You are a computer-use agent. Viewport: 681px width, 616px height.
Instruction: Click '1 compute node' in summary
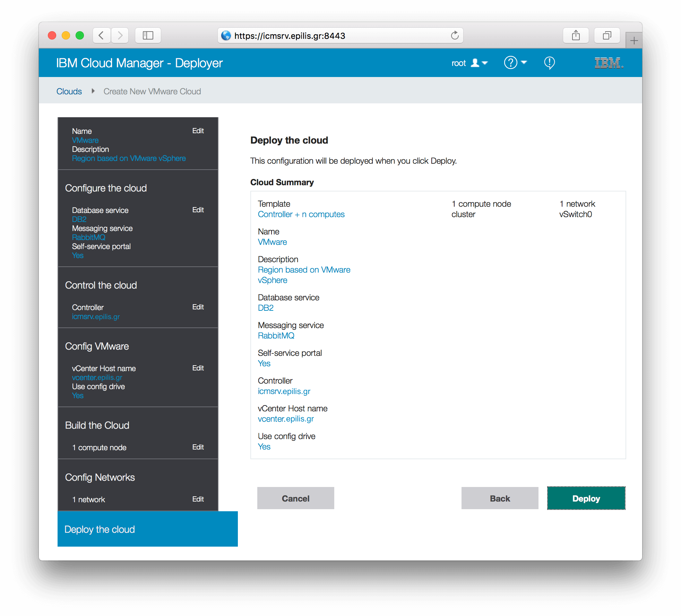481,204
